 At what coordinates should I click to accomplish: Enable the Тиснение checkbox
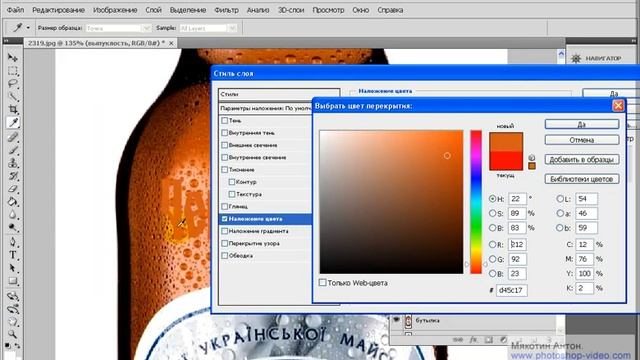point(224,169)
